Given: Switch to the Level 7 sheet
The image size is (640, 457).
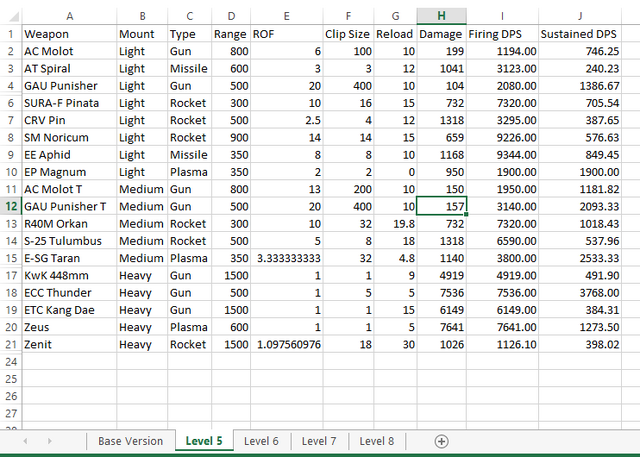Looking at the screenshot, I should (319, 441).
